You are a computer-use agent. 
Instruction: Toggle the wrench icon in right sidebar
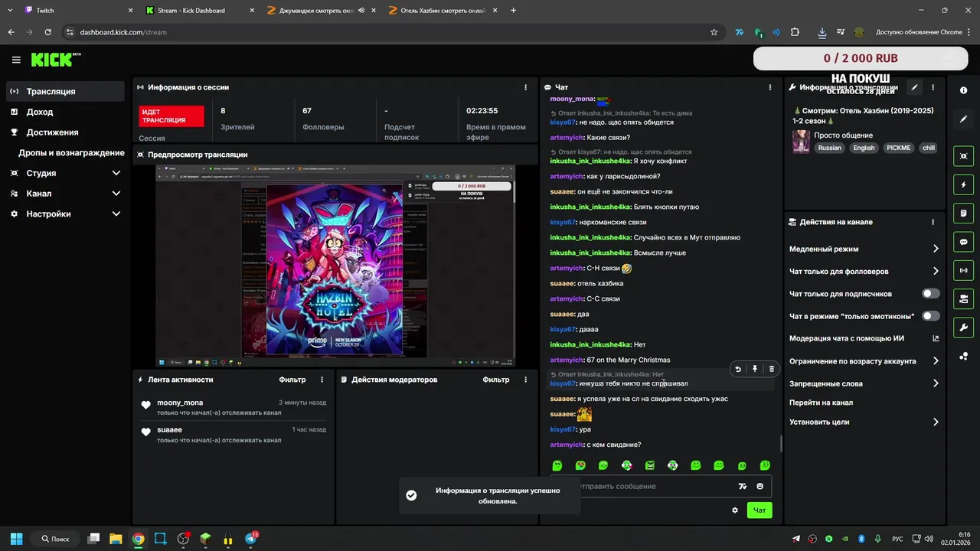coord(963,328)
